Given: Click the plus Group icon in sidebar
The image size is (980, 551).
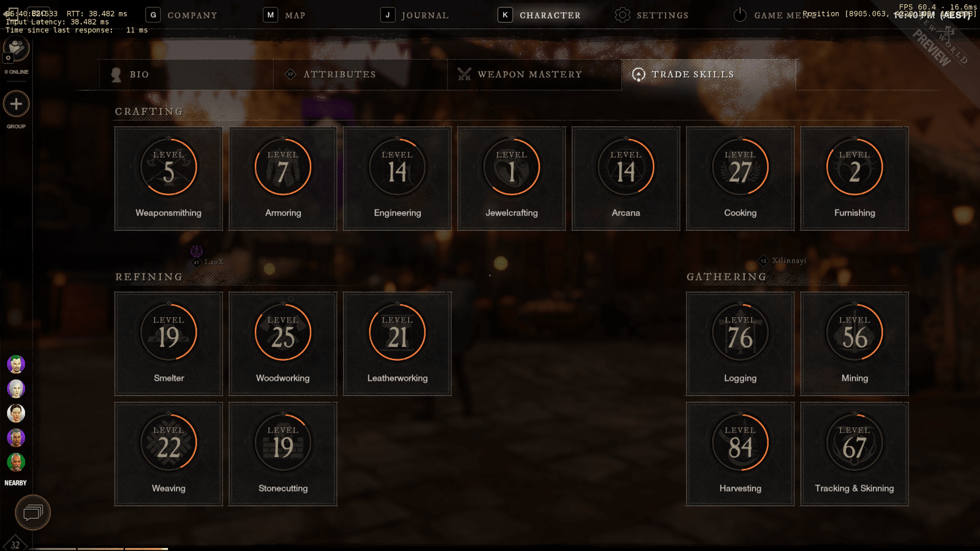Looking at the screenshot, I should click(17, 104).
